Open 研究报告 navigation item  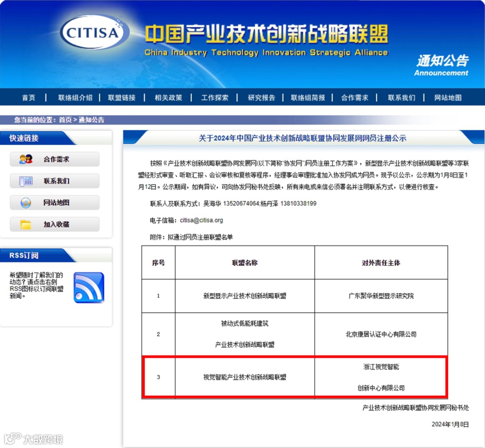point(261,98)
